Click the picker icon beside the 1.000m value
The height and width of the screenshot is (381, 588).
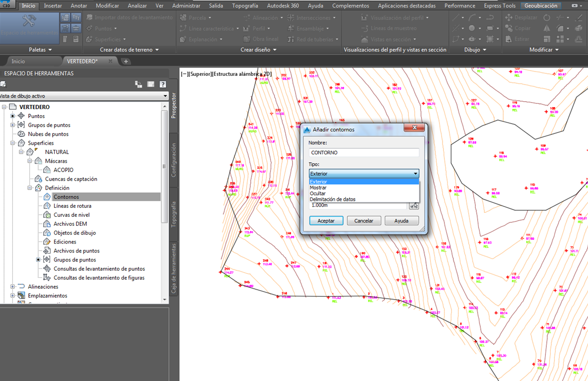[x=414, y=205]
